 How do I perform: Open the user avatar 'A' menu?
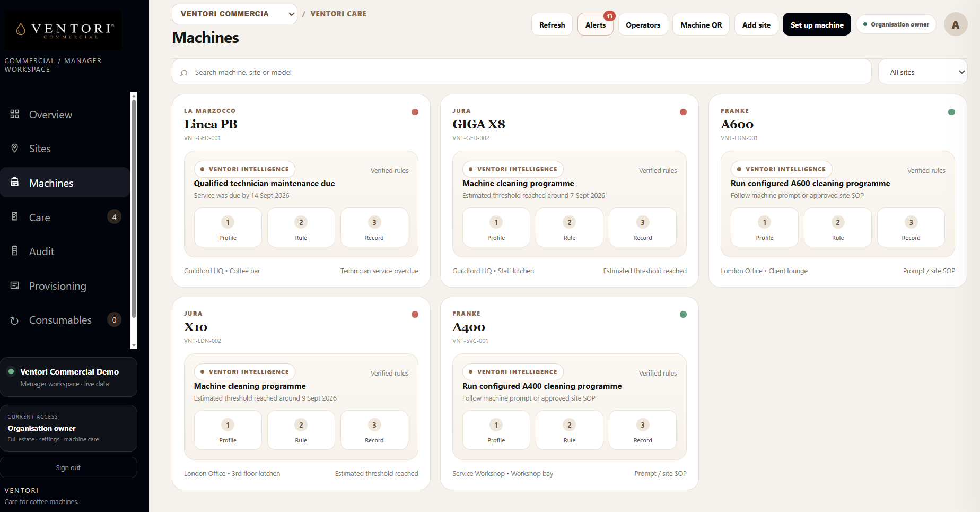pyautogui.click(x=956, y=24)
